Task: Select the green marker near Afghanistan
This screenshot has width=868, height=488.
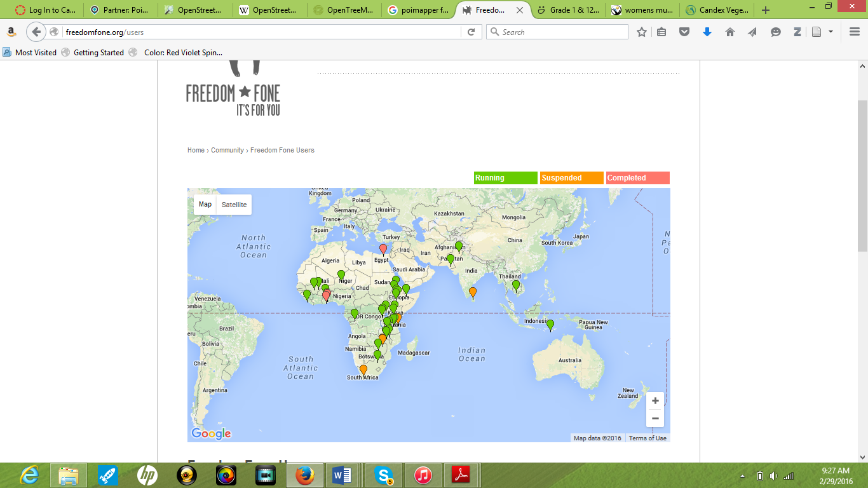Action: [459, 247]
